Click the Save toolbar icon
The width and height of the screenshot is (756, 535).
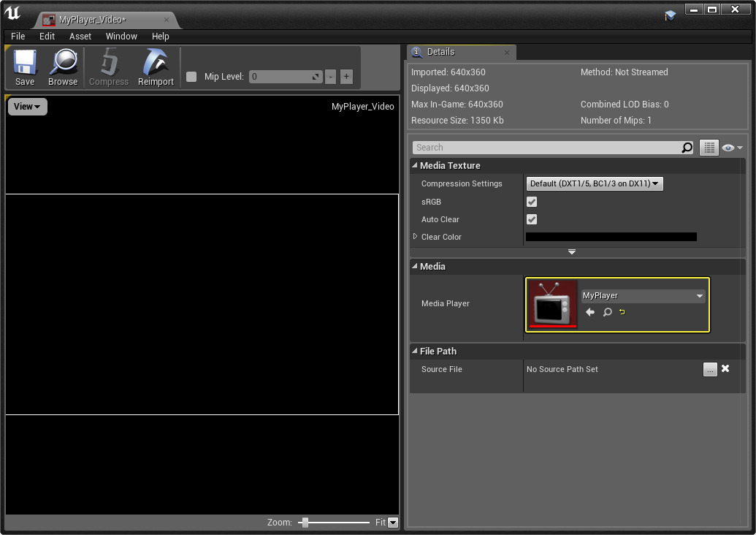point(25,68)
